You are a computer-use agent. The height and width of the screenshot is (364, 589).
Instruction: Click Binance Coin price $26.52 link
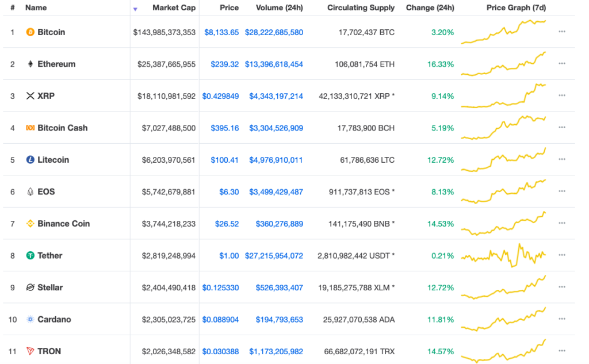(x=227, y=224)
